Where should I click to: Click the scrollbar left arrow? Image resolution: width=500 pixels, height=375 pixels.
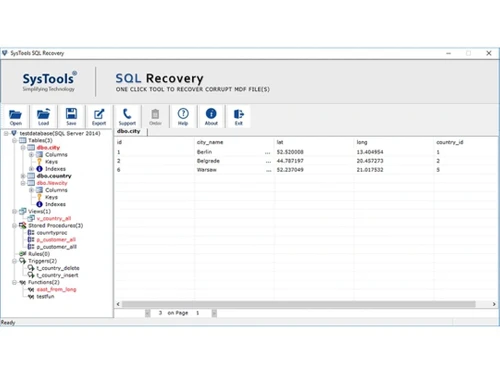[x=118, y=304]
